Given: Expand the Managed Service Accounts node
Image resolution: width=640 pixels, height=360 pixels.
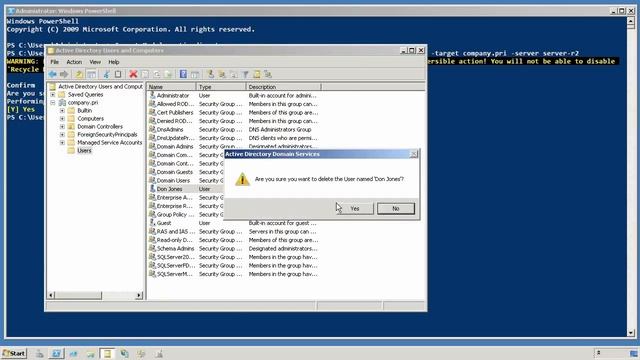Looking at the screenshot, I should [62, 142].
